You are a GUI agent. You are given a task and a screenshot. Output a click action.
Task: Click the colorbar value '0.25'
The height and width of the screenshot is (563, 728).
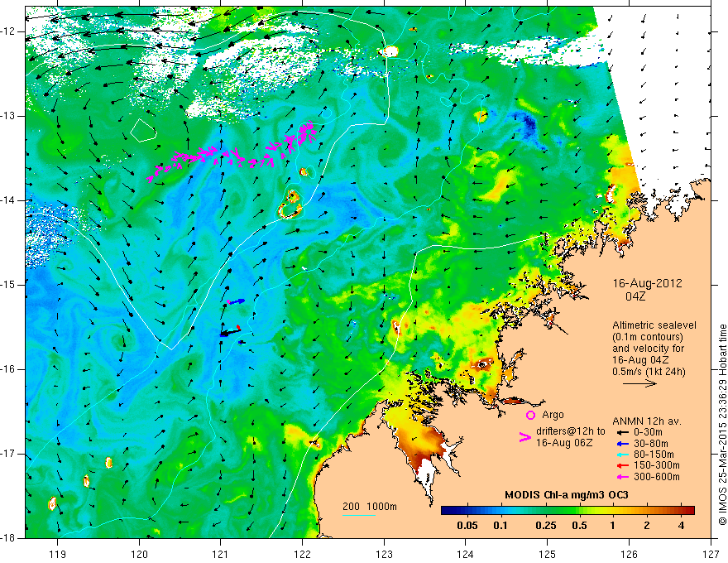pos(545,526)
